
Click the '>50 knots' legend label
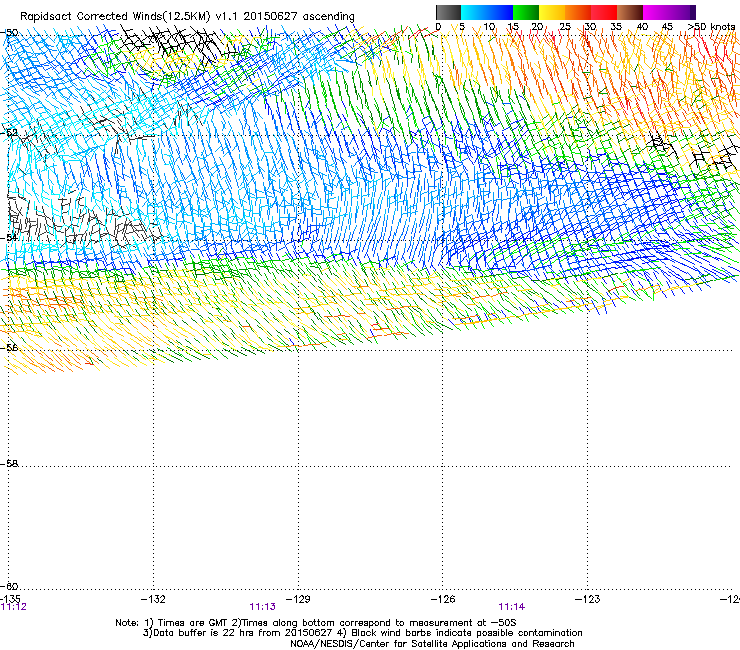pos(712,27)
